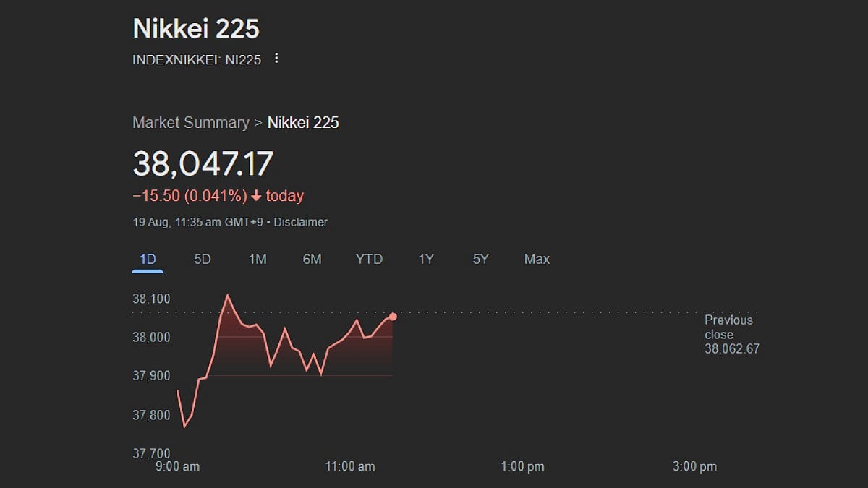The width and height of the screenshot is (868, 488).
Task: Click the peak point on the price line
Action: pyautogui.click(x=228, y=295)
